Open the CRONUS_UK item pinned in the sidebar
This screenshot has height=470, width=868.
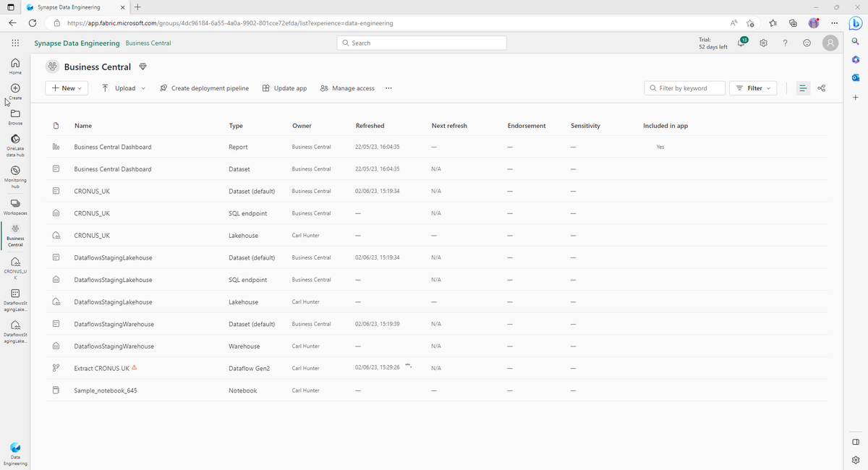15,268
